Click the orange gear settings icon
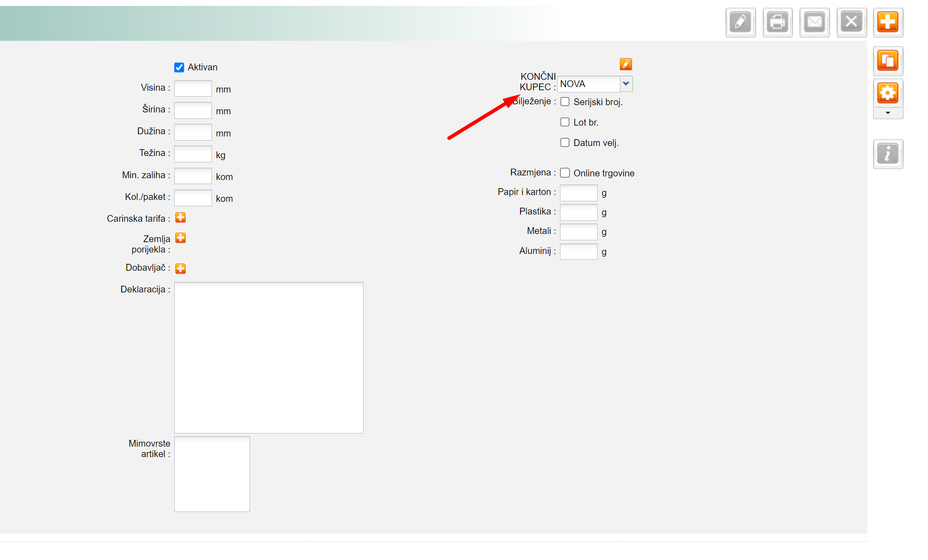Image resolution: width=928 pixels, height=560 pixels. [x=888, y=93]
